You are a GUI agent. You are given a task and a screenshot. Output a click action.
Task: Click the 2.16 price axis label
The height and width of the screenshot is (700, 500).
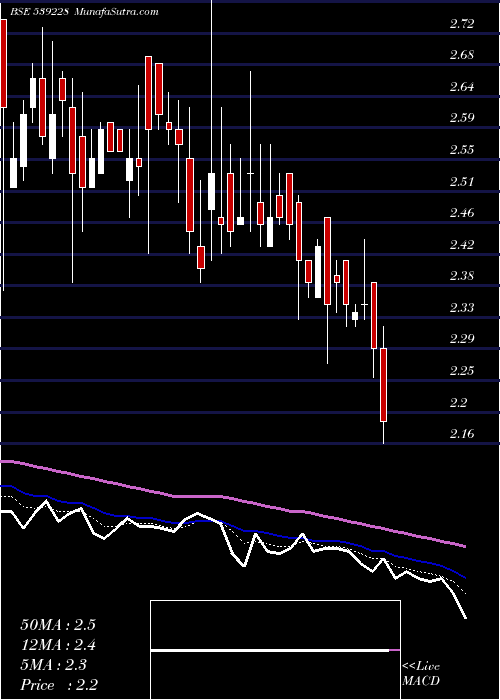462,434
